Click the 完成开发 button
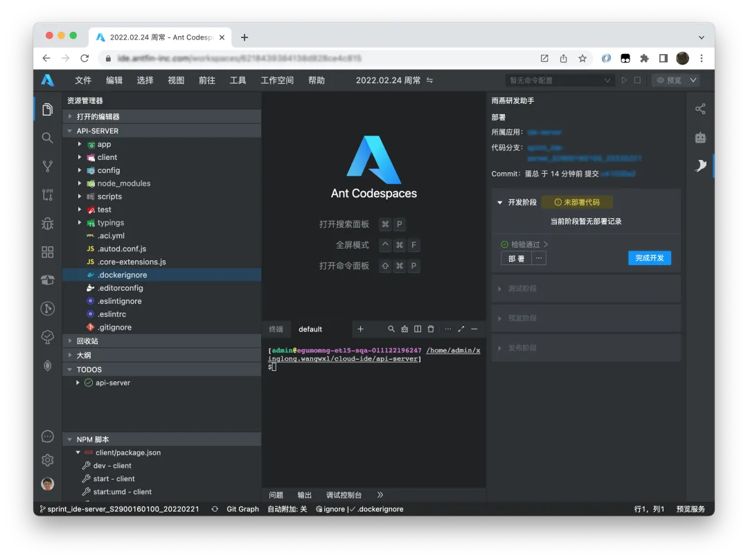748x560 pixels. [649, 258]
